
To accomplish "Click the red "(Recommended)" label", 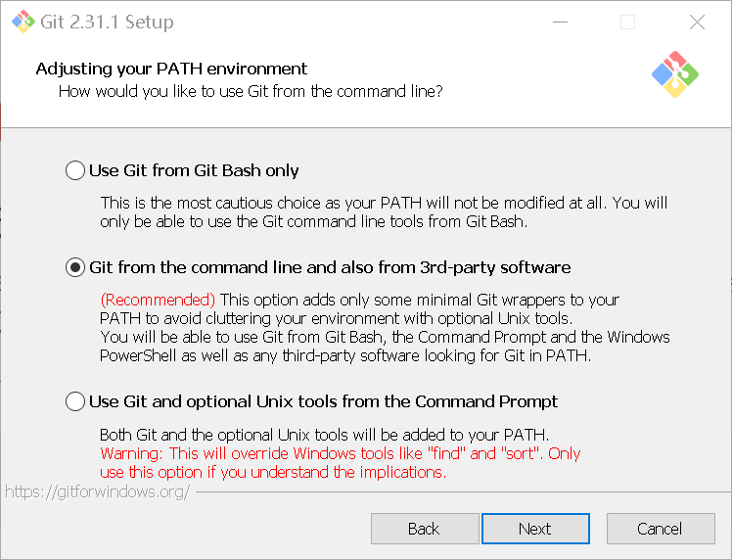I will click(x=158, y=300).
